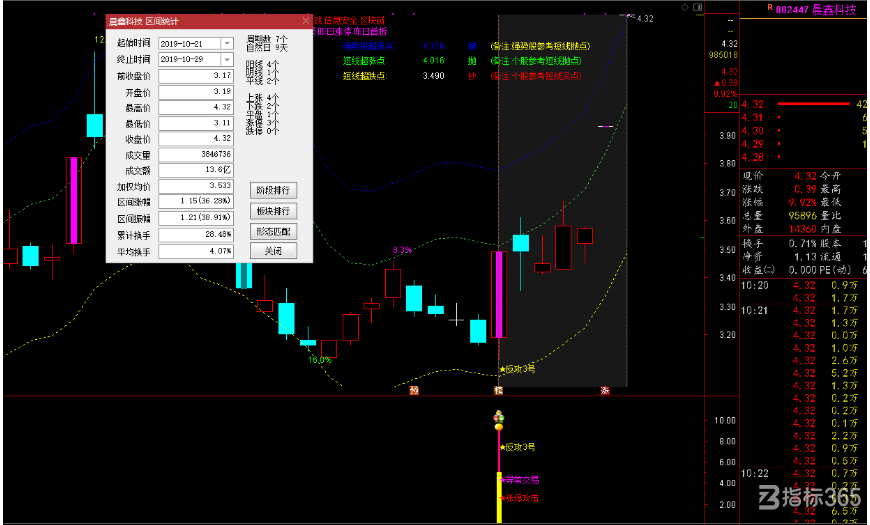Click the ★反攻3号 label in the lower indicator pane

(517, 447)
